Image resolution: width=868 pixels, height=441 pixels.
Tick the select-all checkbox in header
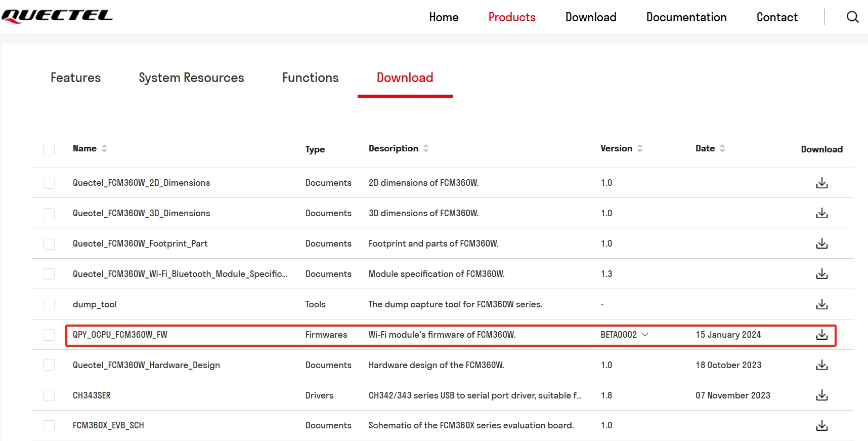coord(49,149)
